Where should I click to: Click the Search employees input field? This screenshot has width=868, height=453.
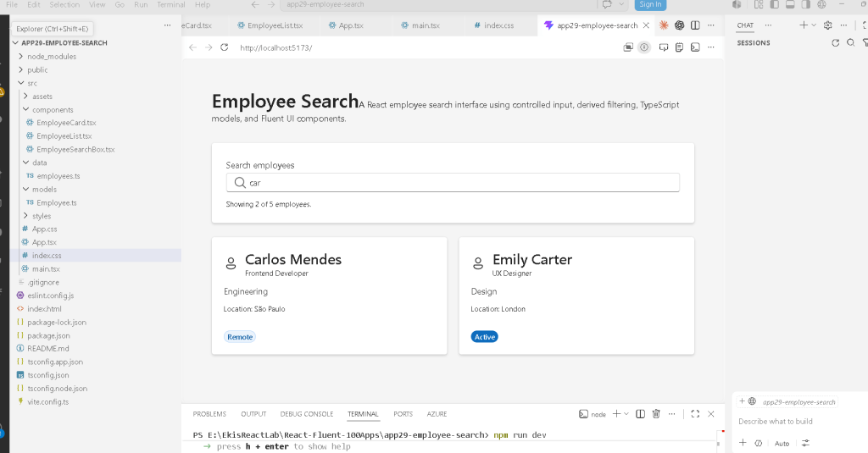[453, 183]
